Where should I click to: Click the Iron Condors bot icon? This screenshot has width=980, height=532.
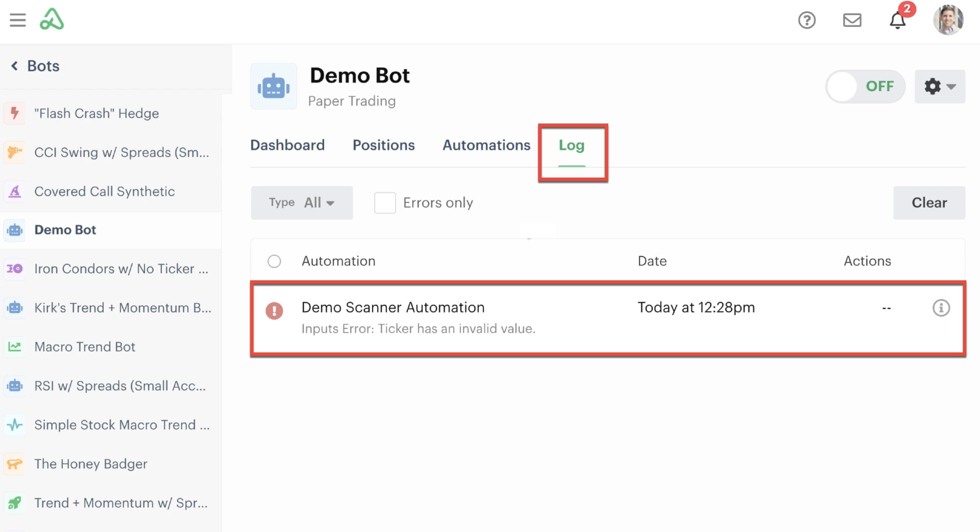(x=15, y=269)
